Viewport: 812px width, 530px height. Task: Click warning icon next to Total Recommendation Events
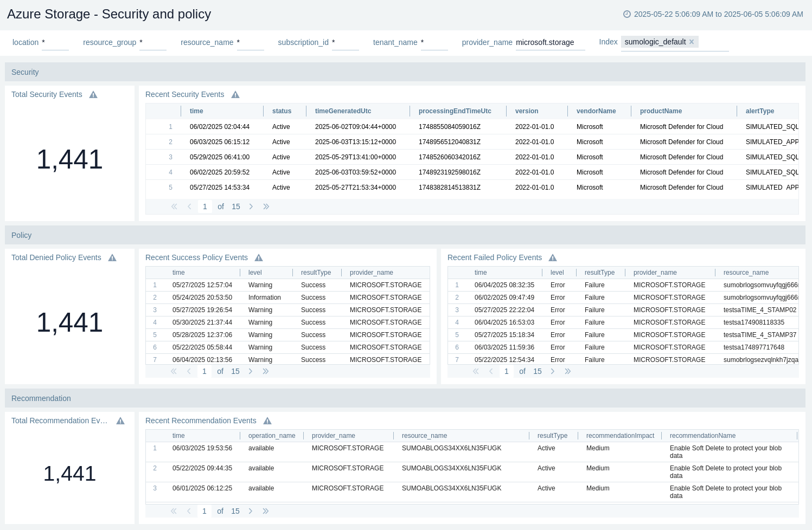point(120,421)
